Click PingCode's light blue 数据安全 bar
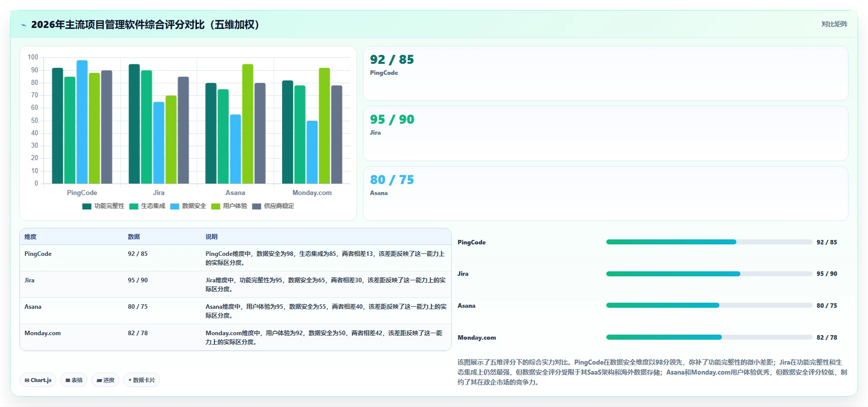Image resolution: width=868 pixels, height=407 pixels. tap(82, 122)
